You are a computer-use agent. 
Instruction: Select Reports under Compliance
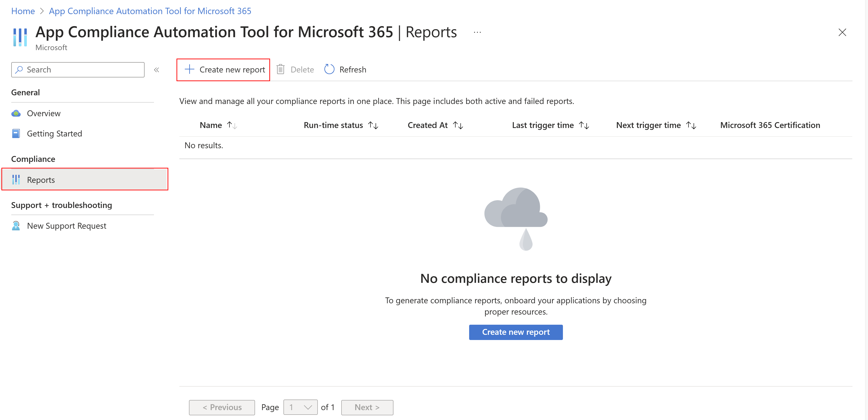click(x=85, y=179)
